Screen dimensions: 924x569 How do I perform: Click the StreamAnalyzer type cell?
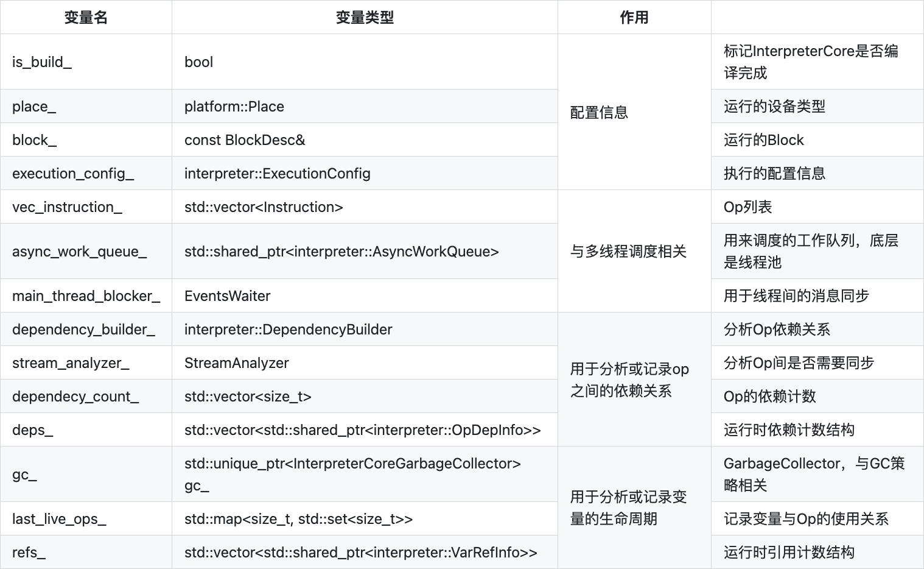365,362
